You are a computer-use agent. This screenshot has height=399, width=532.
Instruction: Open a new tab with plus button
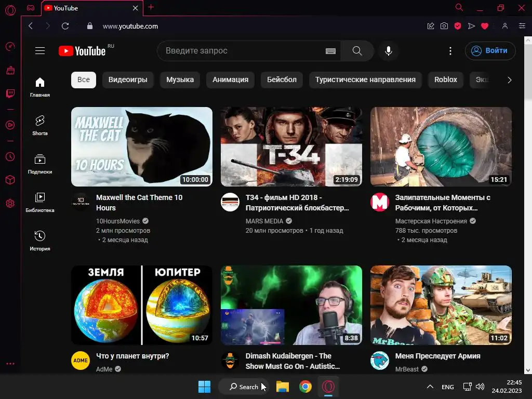pos(151,7)
